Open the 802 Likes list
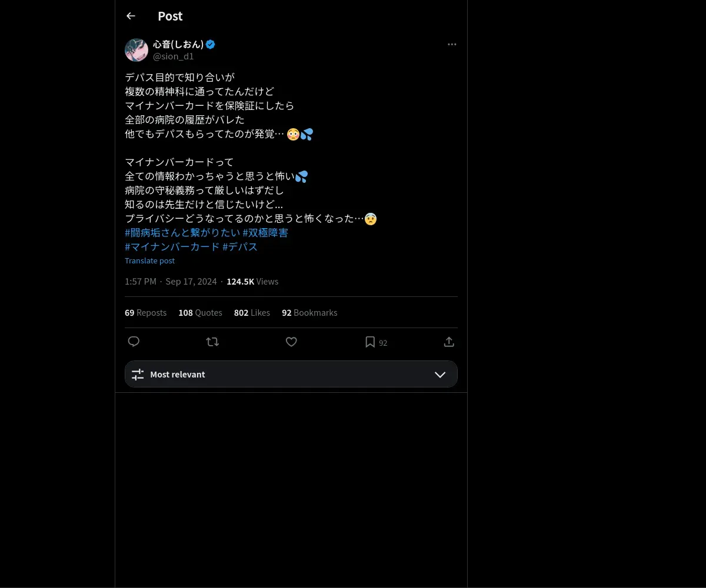Screen dimensions: 706x588 252,313
